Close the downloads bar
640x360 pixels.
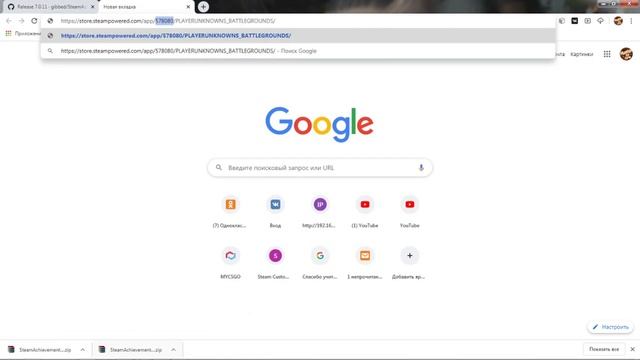click(x=632, y=349)
